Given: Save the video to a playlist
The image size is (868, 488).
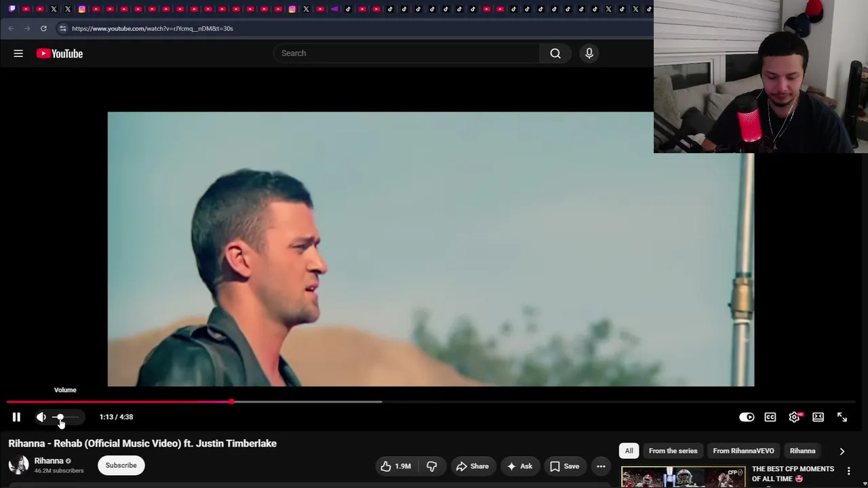Looking at the screenshot, I should tap(564, 466).
